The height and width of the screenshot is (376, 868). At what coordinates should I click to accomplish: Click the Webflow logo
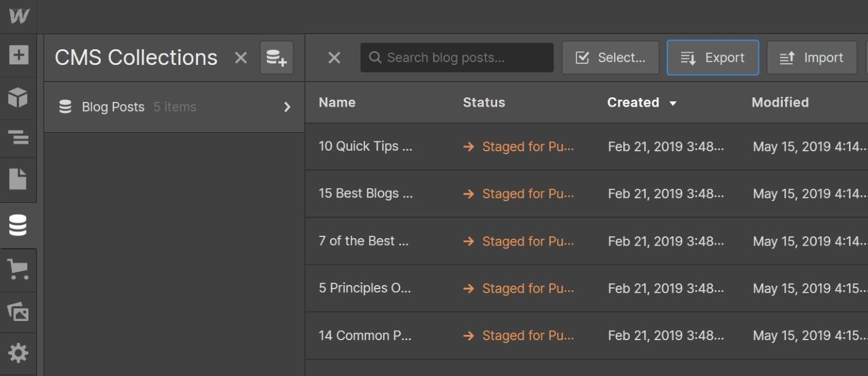19,16
